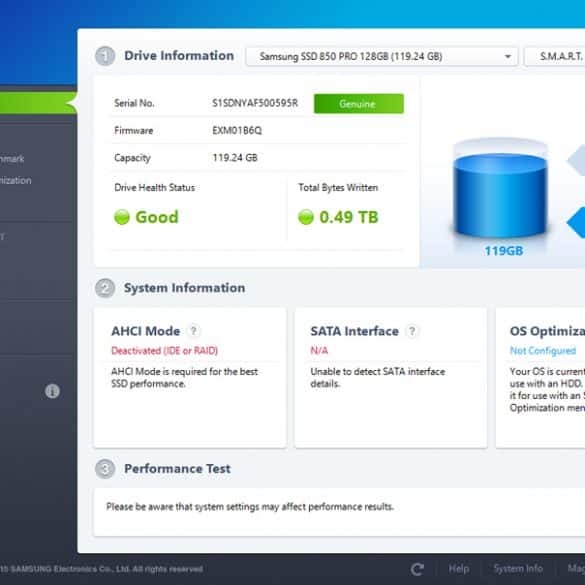
Task: Open the partially visible Optimization sidebar item
Action: (15, 181)
